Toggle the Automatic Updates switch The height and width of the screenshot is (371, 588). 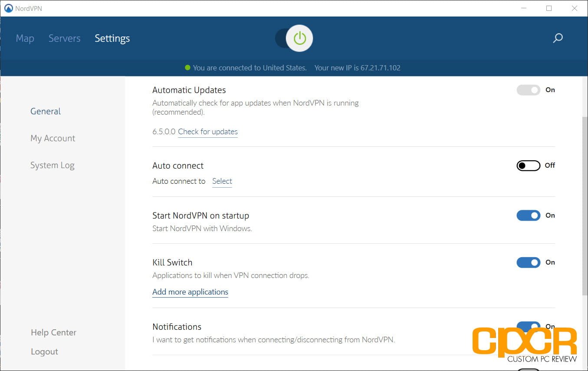(x=528, y=90)
